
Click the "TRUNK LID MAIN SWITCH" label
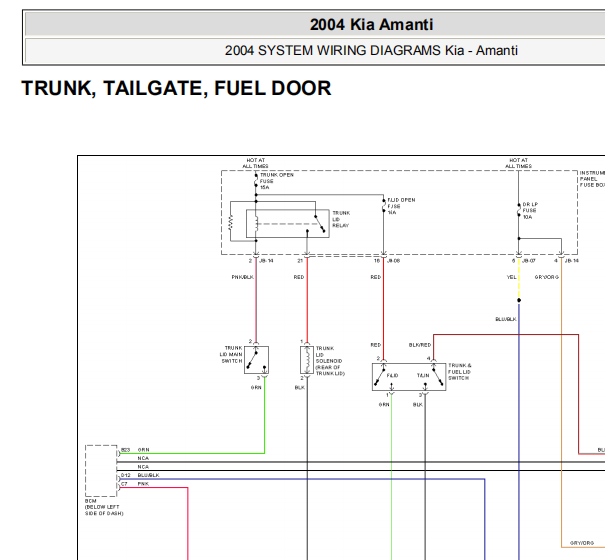tap(231, 354)
